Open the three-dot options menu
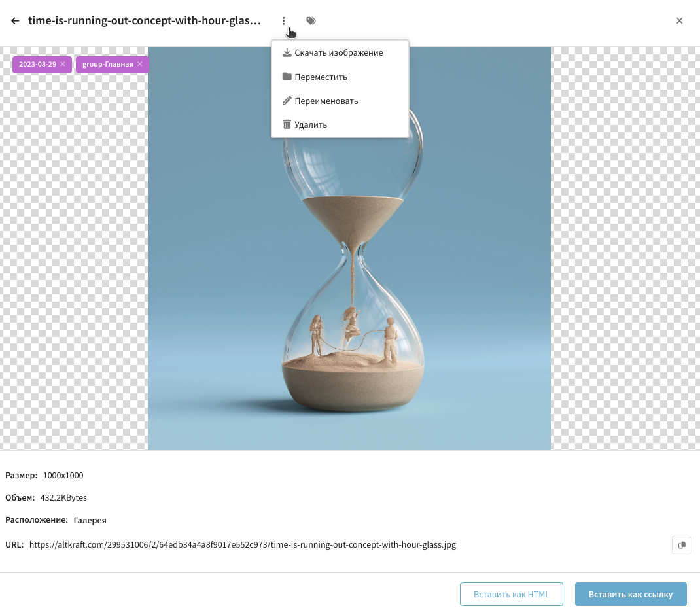This screenshot has width=700, height=615. tap(283, 20)
